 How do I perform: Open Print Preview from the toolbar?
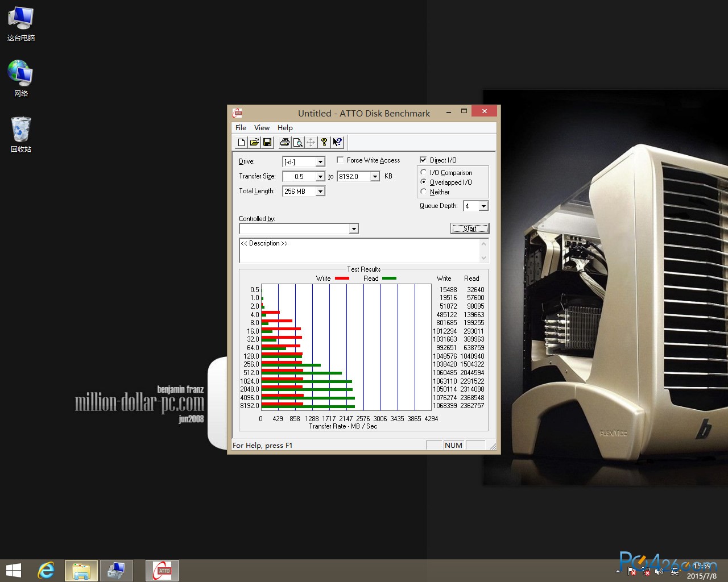(297, 143)
